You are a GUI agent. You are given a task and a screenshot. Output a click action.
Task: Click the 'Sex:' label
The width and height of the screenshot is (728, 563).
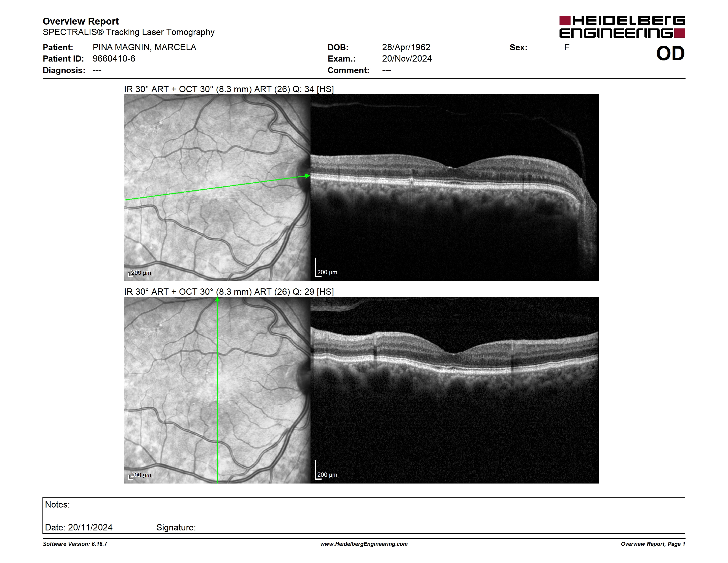pyautogui.click(x=518, y=47)
